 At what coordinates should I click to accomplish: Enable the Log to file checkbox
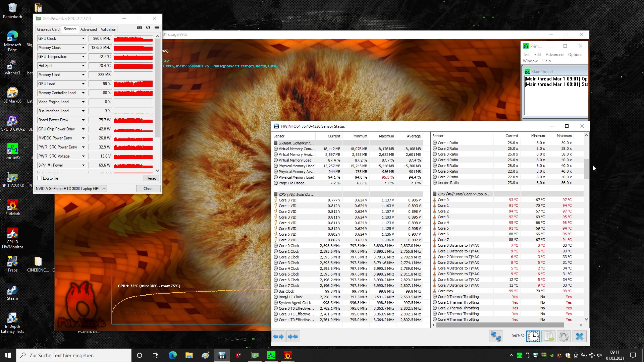[40, 178]
